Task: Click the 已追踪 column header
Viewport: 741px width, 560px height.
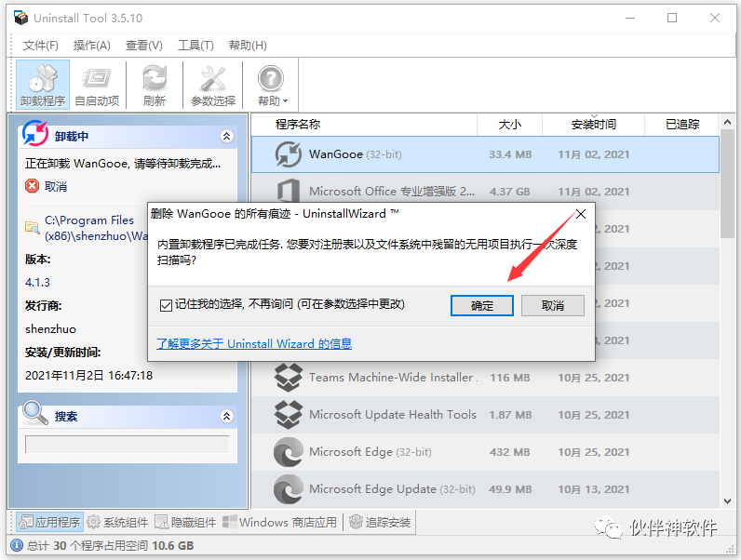Action: pos(682,124)
